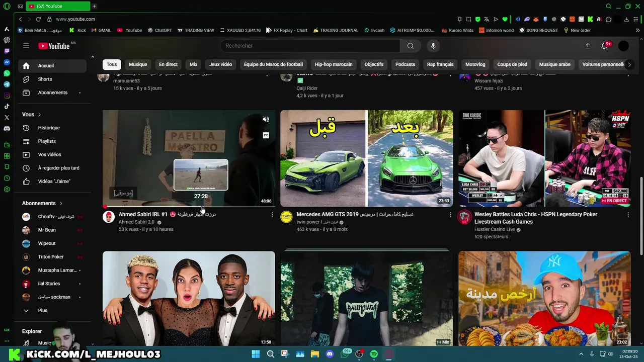Open Twitch in browser sidebar
Screen dimensions: 644x362
coord(7,51)
